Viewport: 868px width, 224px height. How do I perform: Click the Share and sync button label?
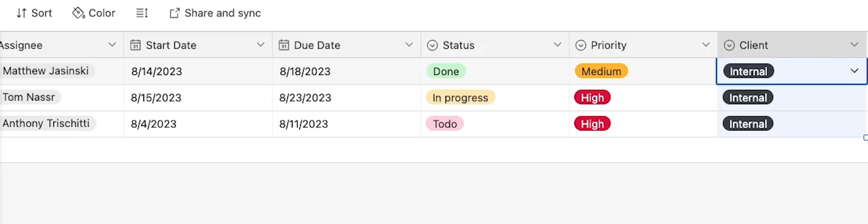(x=223, y=13)
